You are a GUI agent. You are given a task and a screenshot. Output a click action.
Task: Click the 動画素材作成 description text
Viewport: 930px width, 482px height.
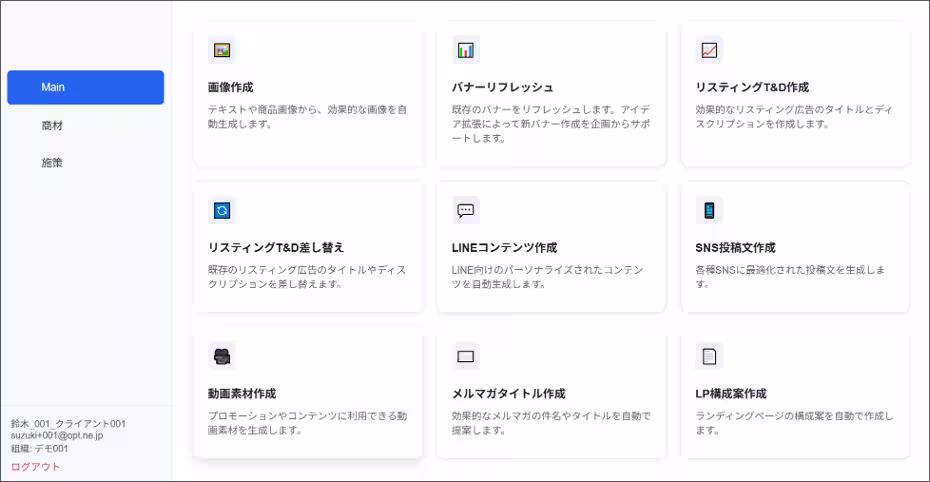point(307,423)
